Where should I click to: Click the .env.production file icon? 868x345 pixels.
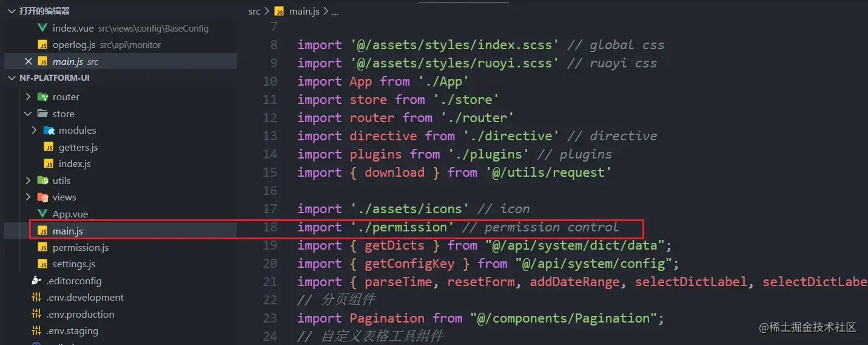click(36, 314)
